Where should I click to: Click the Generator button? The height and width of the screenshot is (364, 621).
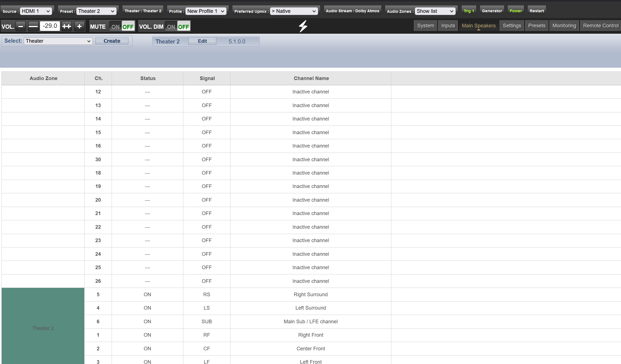point(492,11)
